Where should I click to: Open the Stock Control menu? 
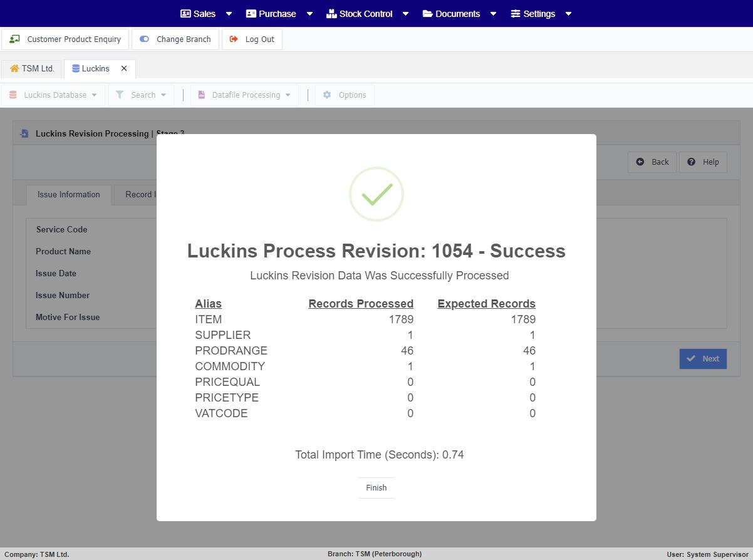[368, 14]
